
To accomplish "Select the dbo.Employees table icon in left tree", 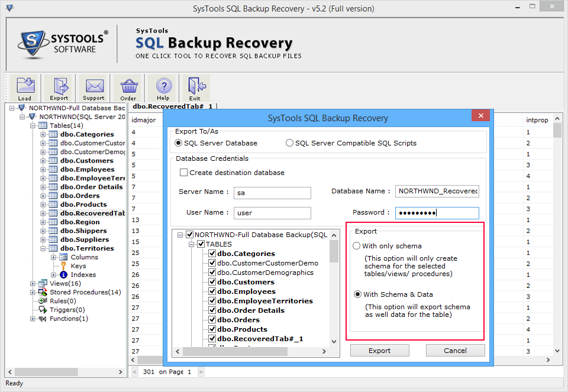I will click(53, 170).
